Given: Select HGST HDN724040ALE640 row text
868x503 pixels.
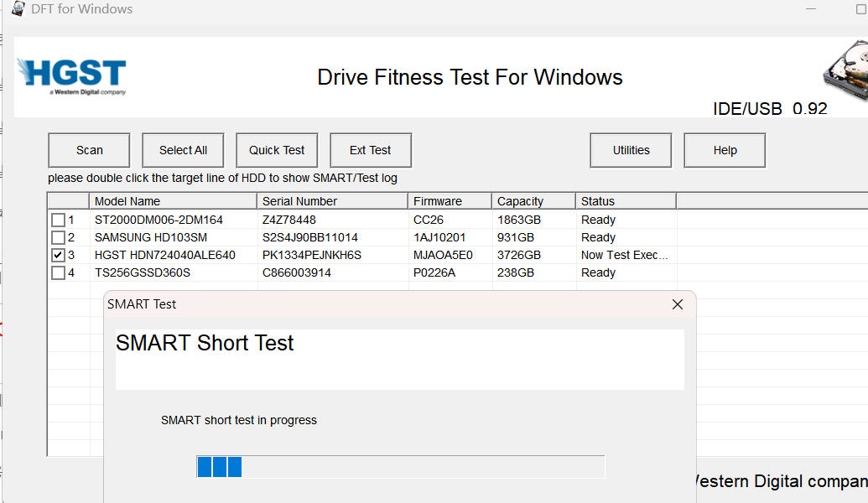Looking at the screenshot, I should pyautogui.click(x=165, y=255).
